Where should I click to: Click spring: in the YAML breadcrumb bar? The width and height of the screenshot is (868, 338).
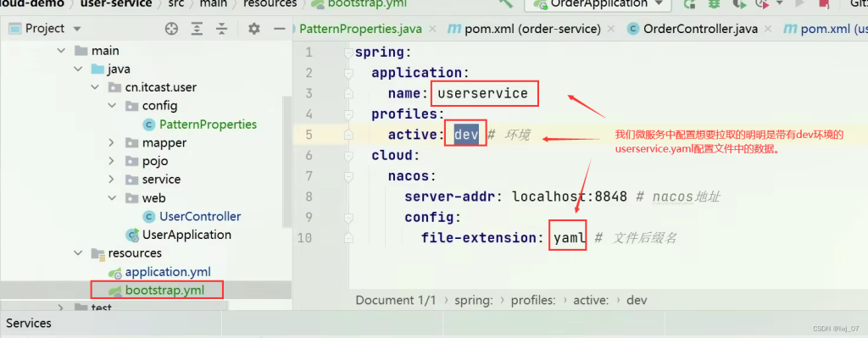(474, 301)
